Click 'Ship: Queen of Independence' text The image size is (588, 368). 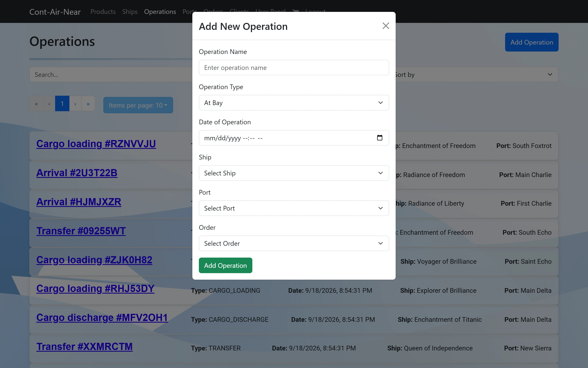[x=430, y=348]
